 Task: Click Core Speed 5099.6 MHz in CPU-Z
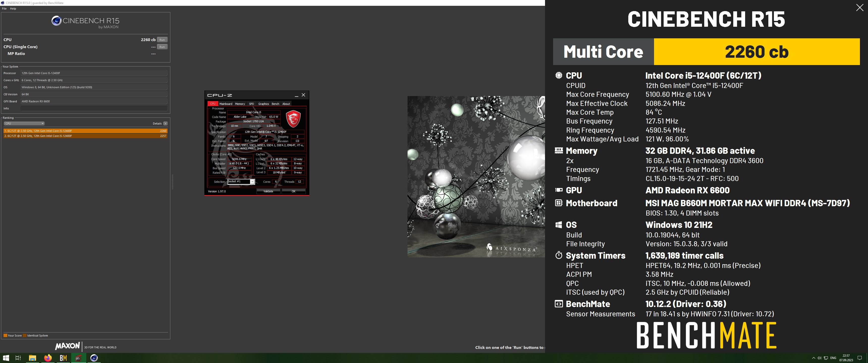pyautogui.click(x=239, y=159)
